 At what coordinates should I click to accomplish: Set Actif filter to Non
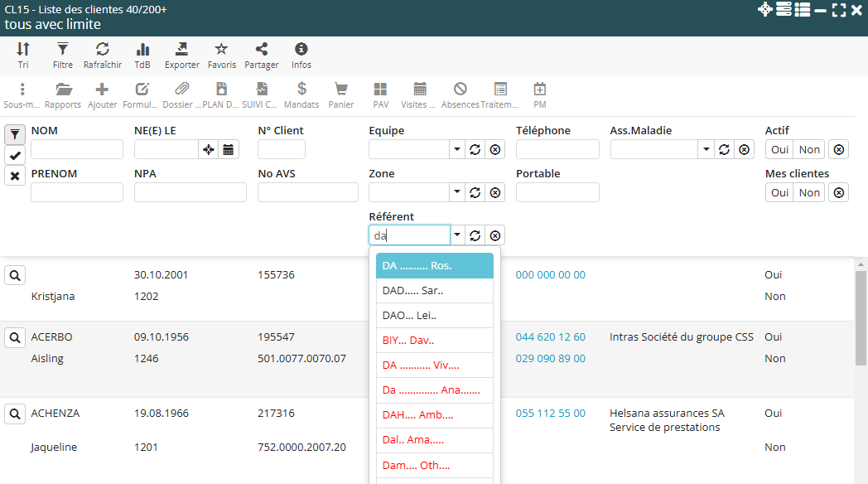pyautogui.click(x=809, y=149)
